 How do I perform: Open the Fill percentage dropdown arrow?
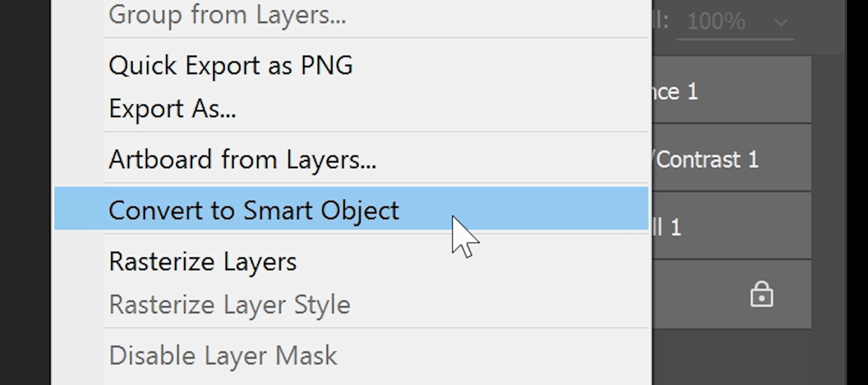pos(781,23)
